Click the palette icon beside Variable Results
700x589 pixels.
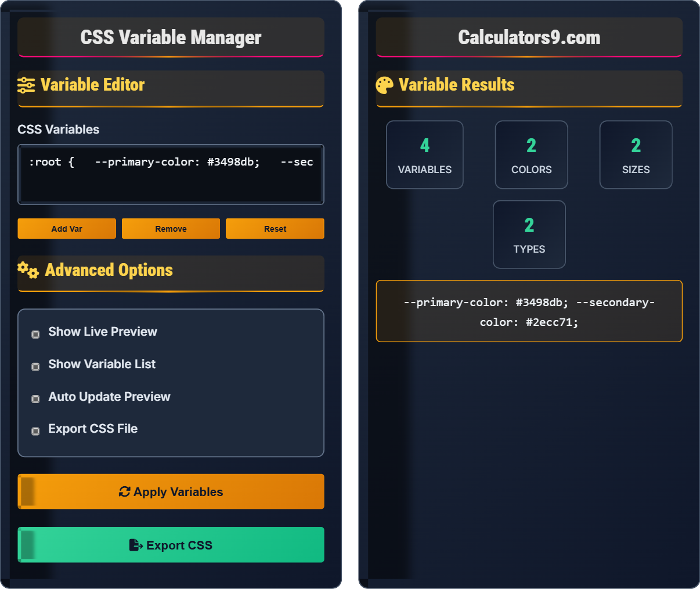point(384,85)
